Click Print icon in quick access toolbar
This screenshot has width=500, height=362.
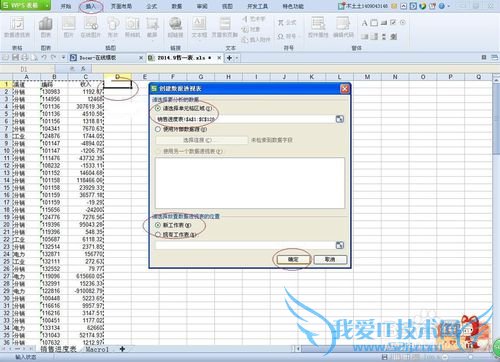(25, 58)
